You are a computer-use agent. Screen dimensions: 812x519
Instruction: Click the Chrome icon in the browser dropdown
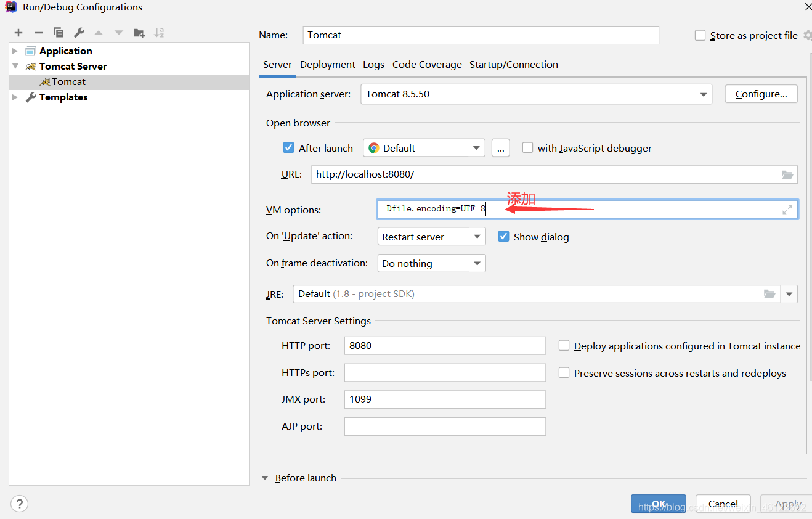coord(374,148)
